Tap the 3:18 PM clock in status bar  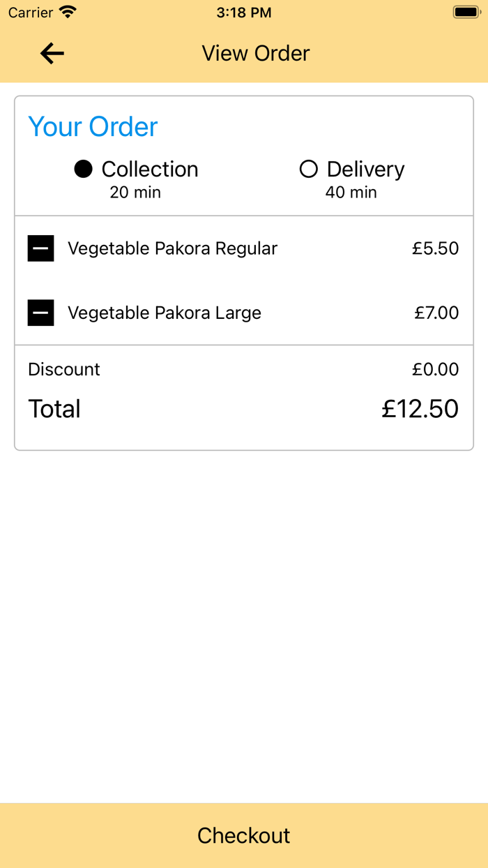[x=244, y=11]
